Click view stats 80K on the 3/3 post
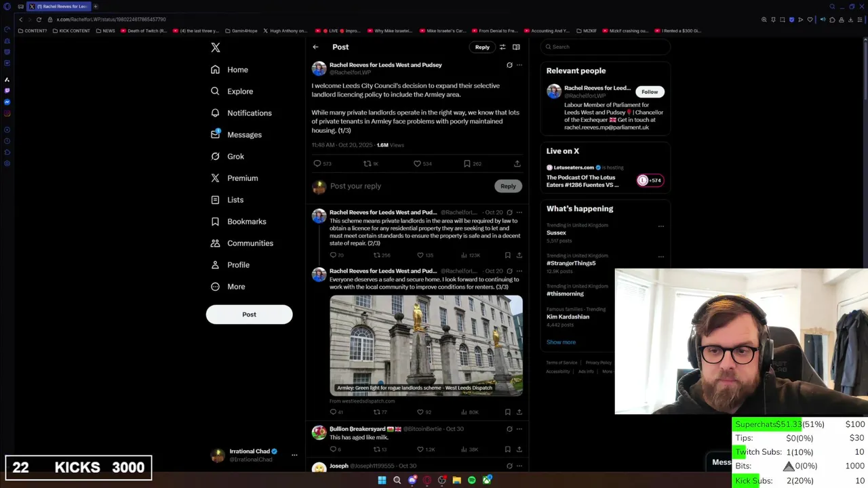The width and height of the screenshot is (868, 488). pos(470,412)
